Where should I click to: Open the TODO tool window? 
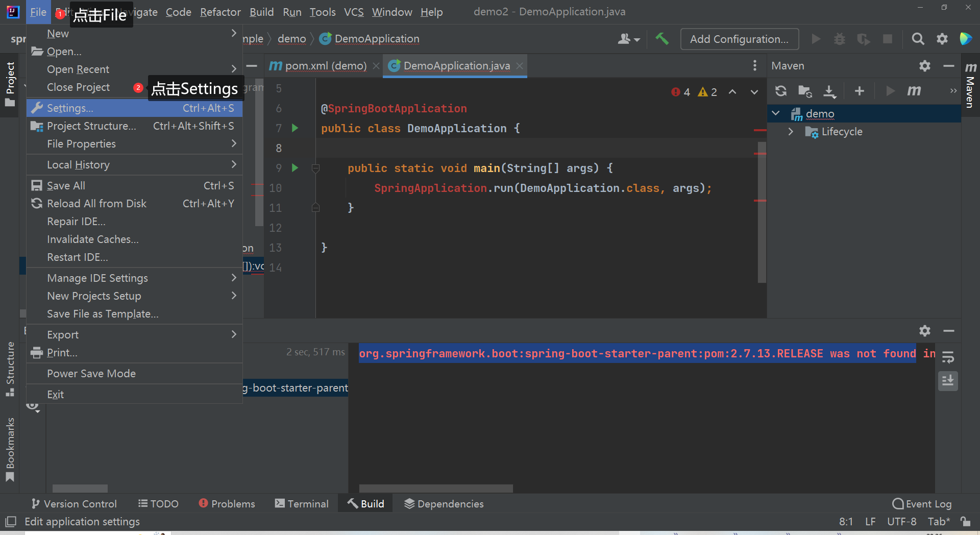click(158, 504)
